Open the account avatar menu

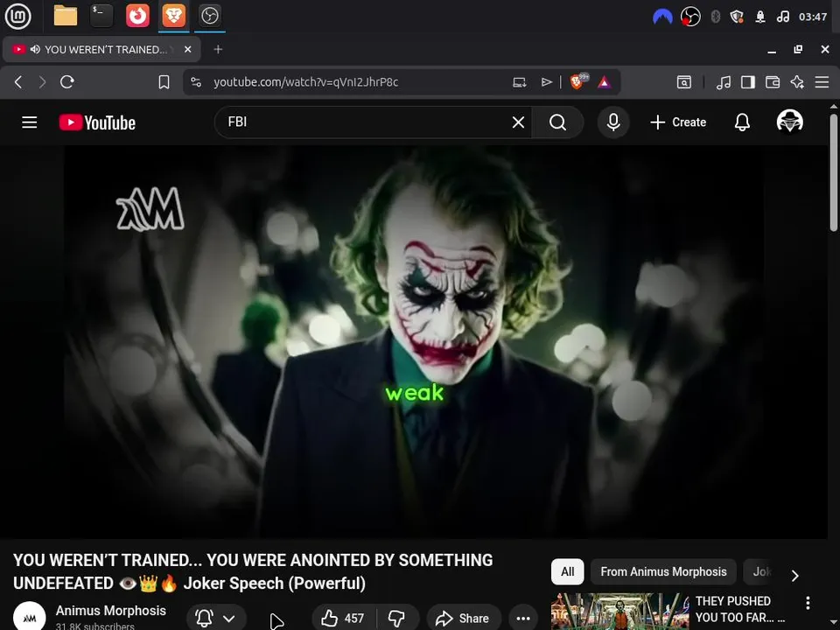789,122
